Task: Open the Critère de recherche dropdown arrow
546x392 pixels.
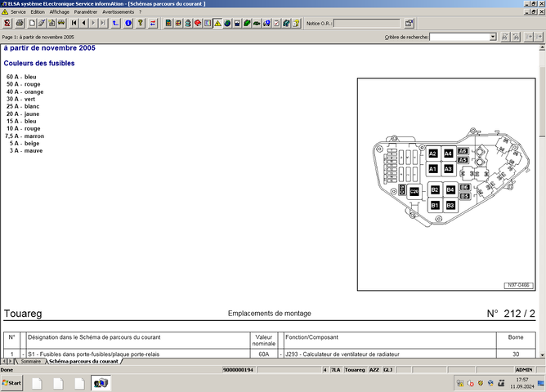Action: tap(493, 37)
